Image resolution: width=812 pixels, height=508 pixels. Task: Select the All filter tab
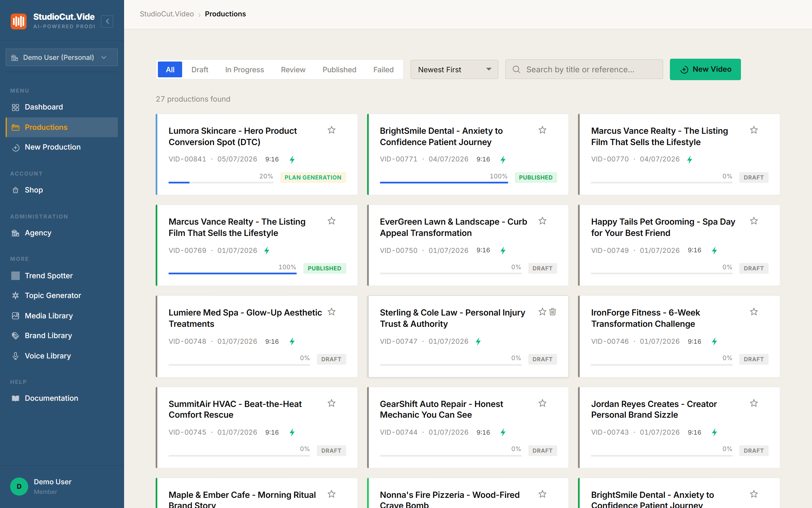pyautogui.click(x=170, y=69)
